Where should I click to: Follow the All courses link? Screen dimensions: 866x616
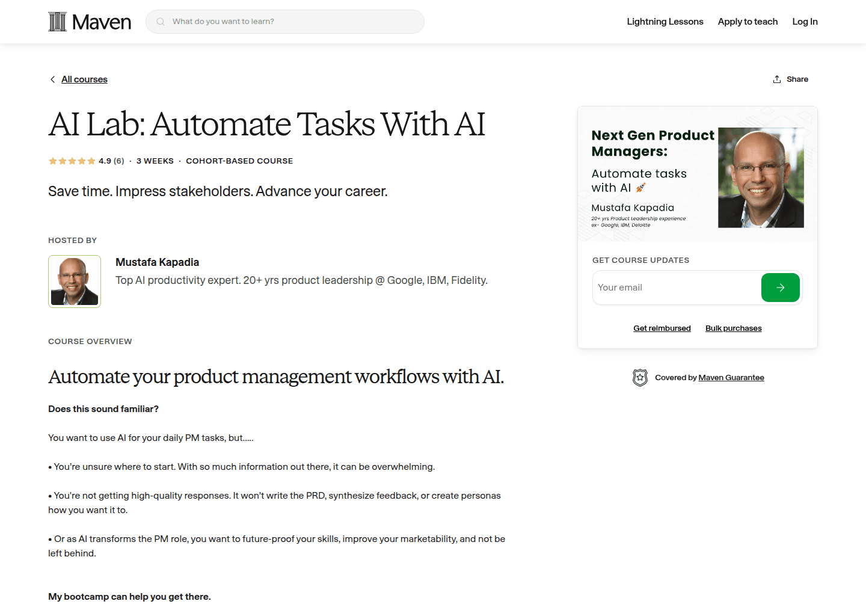point(84,79)
